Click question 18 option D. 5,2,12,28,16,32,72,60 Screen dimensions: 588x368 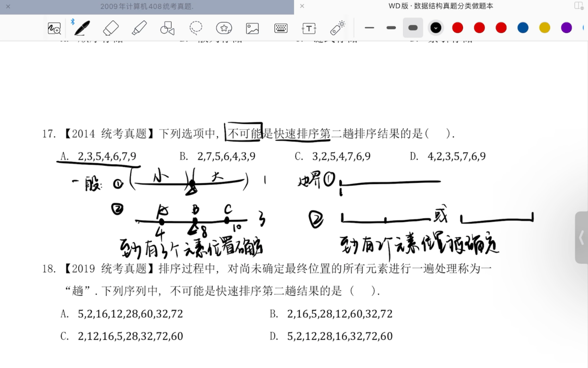[331, 336]
